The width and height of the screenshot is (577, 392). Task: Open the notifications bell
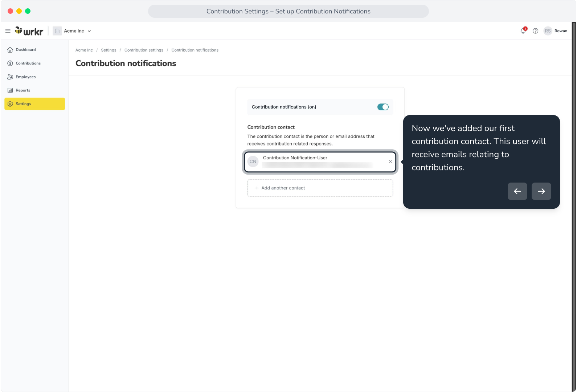523,31
